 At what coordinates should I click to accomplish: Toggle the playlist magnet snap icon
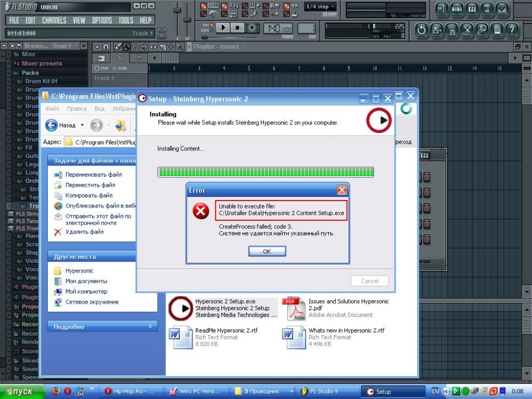[106, 46]
